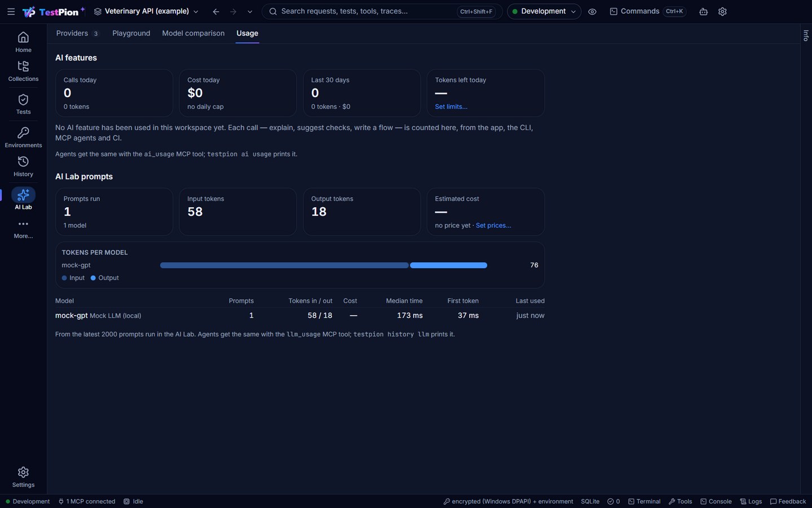The image size is (812, 508).
Task: Click the Estimated cost card
Action: pos(486,212)
